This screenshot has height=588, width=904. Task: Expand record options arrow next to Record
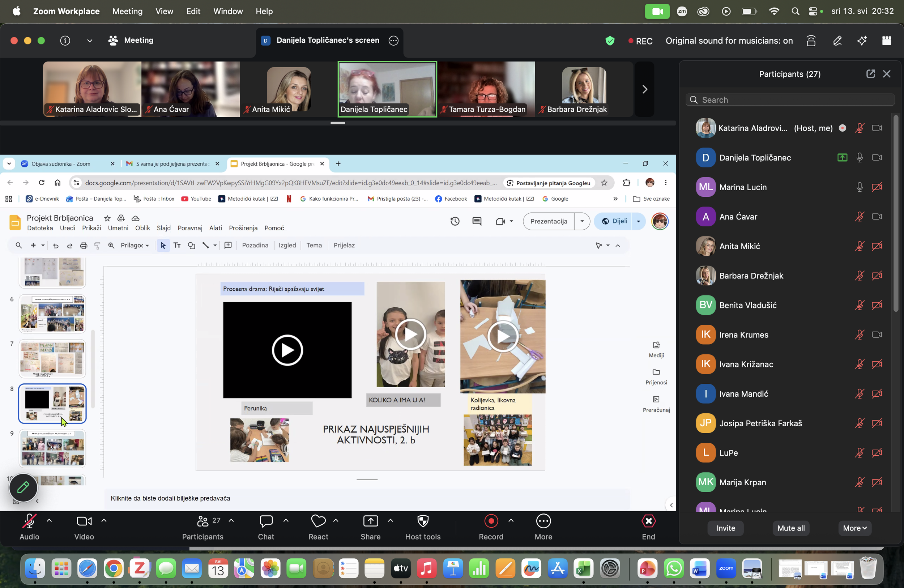511,521
